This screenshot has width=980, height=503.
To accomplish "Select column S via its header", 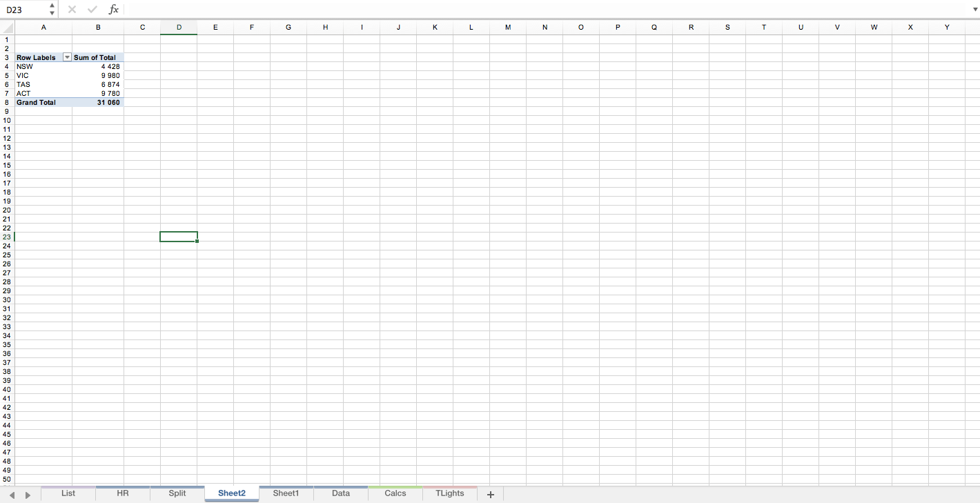I will (x=727, y=28).
